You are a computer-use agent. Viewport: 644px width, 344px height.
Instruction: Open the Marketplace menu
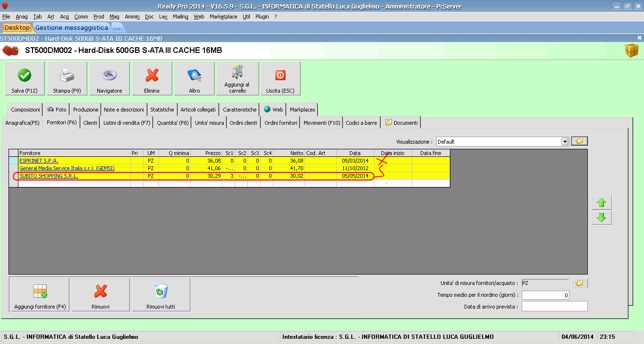[x=223, y=17]
